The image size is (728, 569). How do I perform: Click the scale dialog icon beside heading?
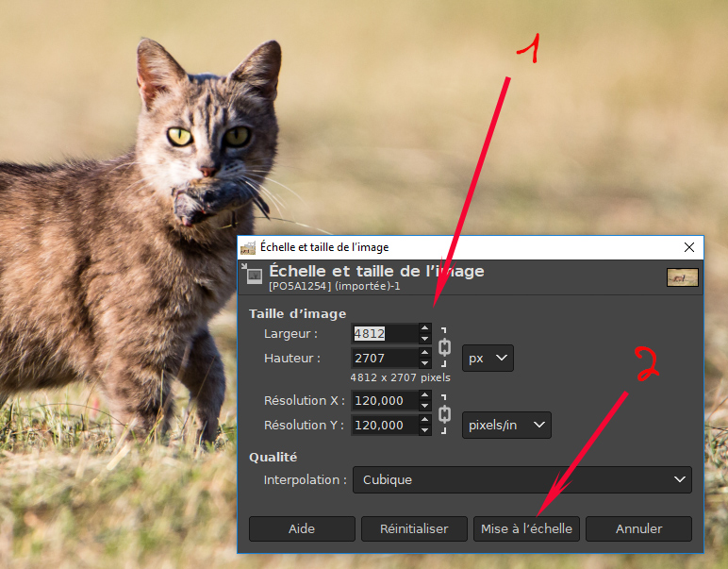click(254, 276)
